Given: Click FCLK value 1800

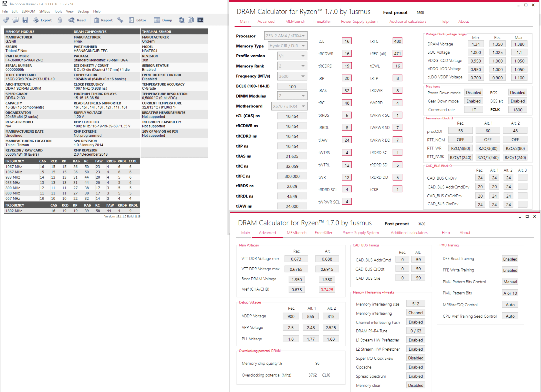Looking at the screenshot, I should (518, 110).
